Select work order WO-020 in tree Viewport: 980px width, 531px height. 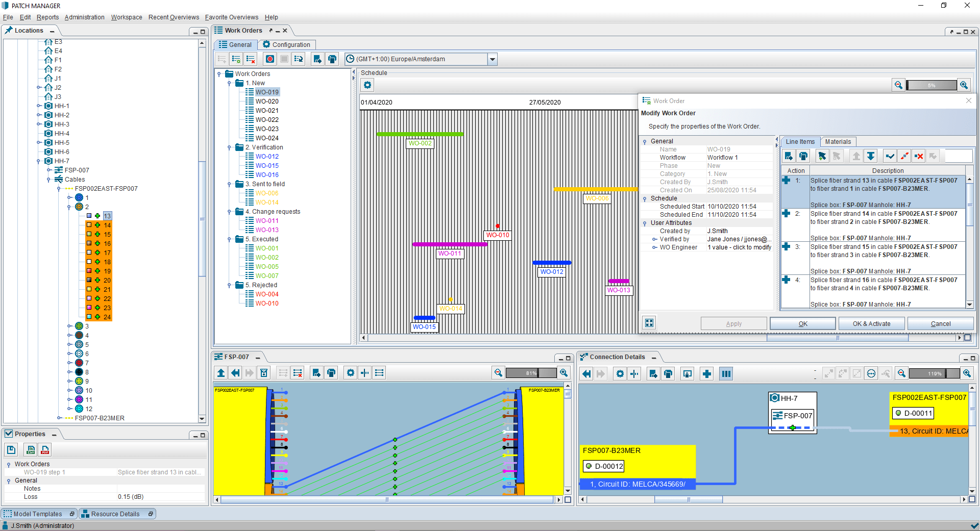click(x=267, y=102)
